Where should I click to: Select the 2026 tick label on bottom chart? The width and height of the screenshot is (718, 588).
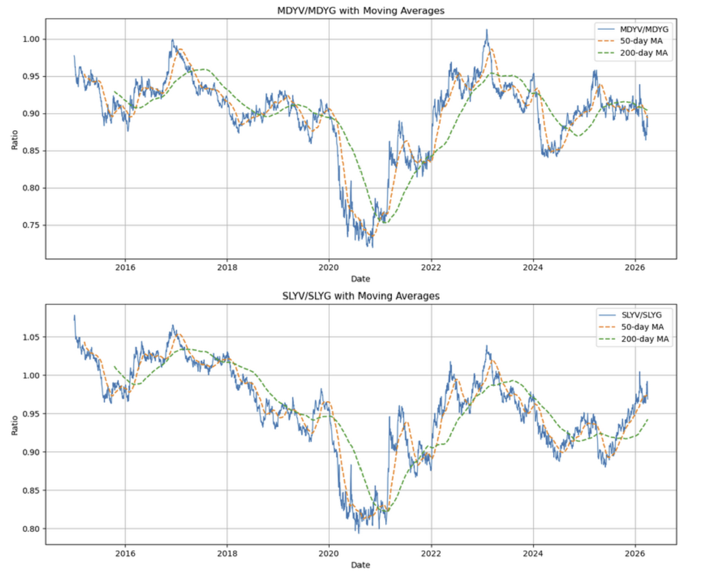click(635, 553)
